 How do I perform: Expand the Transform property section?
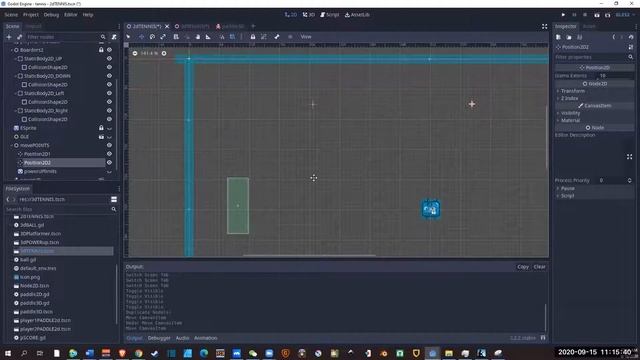coord(594,91)
